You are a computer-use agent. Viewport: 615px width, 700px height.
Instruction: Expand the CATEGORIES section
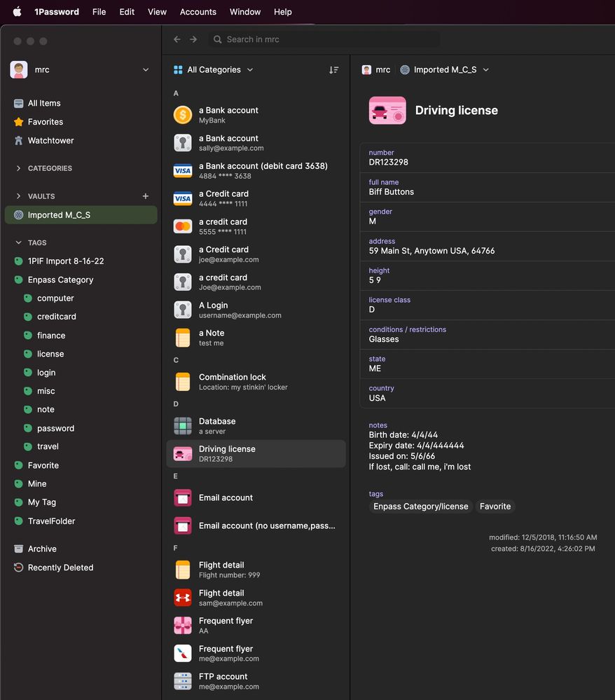pos(19,168)
